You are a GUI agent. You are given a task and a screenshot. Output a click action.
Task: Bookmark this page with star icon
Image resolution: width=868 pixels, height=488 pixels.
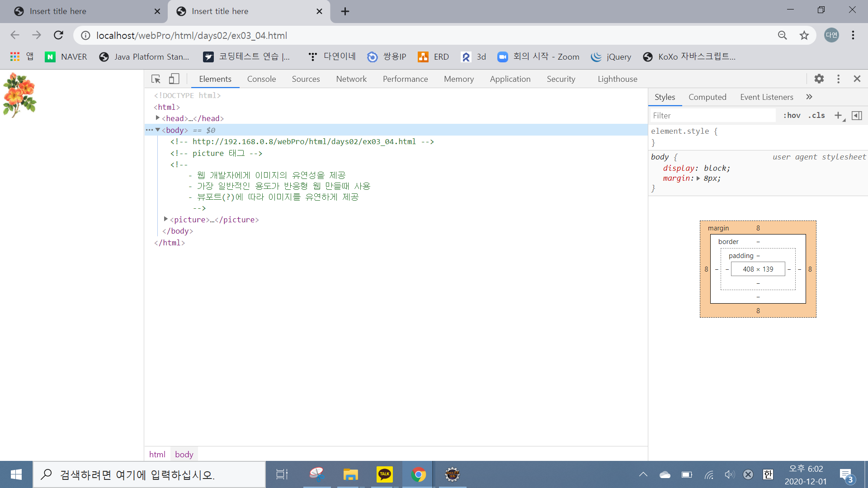click(x=804, y=35)
